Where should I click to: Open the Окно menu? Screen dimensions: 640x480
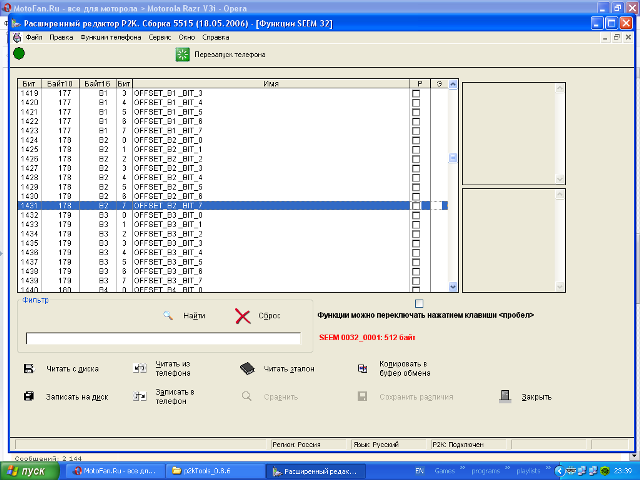187,38
